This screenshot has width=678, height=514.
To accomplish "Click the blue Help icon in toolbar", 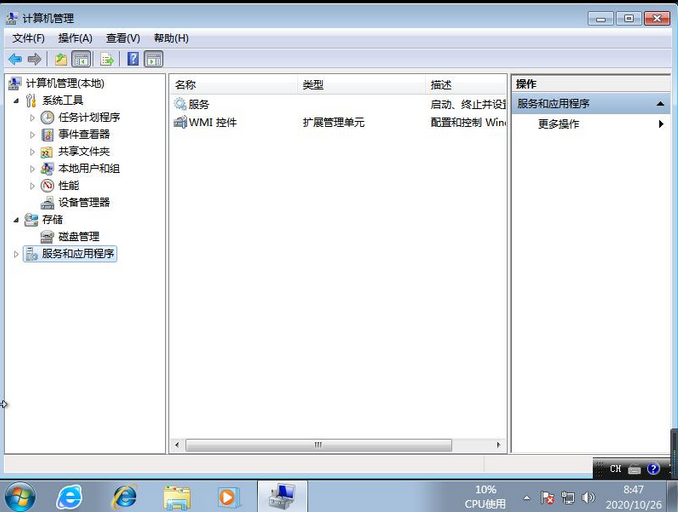I will click(x=132, y=60).
